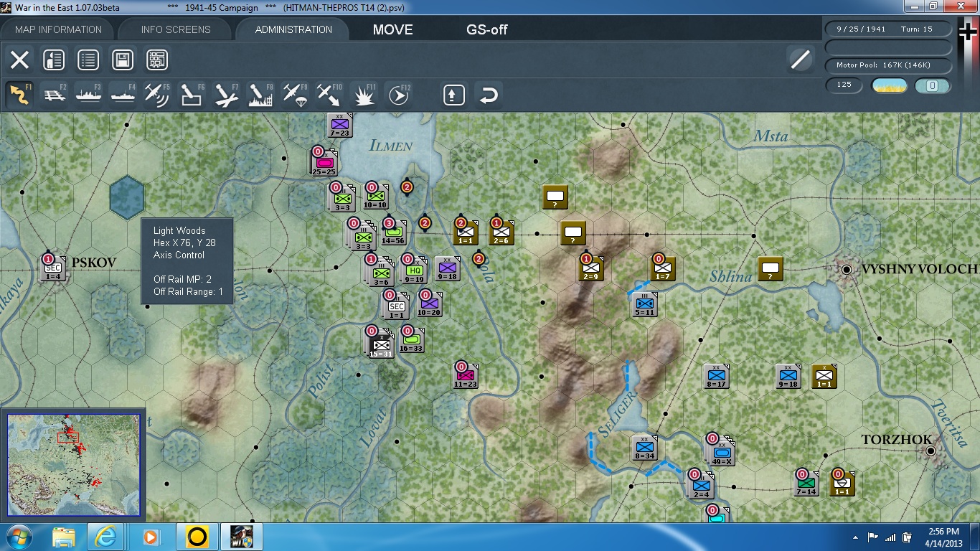
Task: Click the 125 admin points display
Action: [844, 85]
